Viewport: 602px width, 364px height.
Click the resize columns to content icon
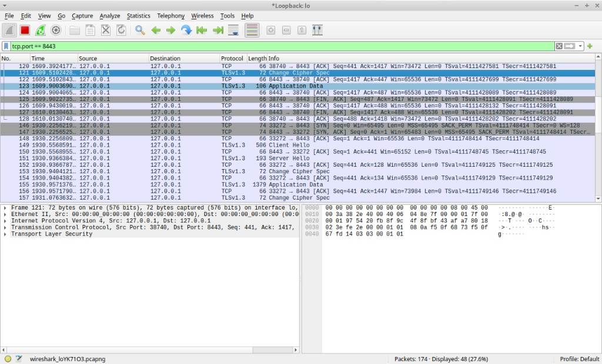click(x=317, y=31)
